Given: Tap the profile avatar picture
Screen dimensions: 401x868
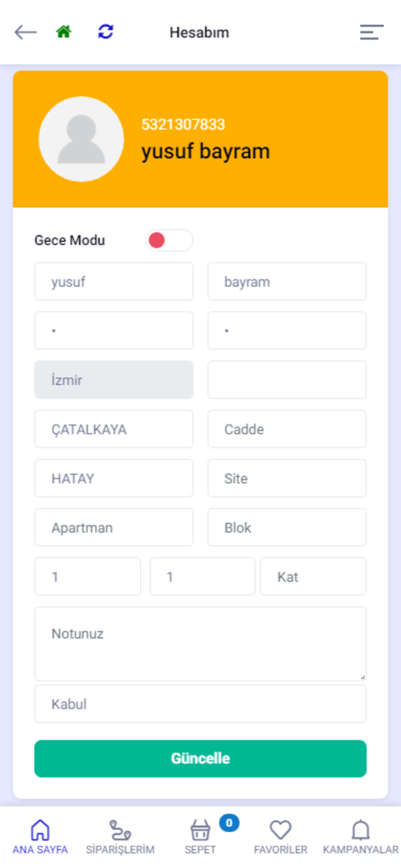Looking at the screenshot, I should pos(81,139).
